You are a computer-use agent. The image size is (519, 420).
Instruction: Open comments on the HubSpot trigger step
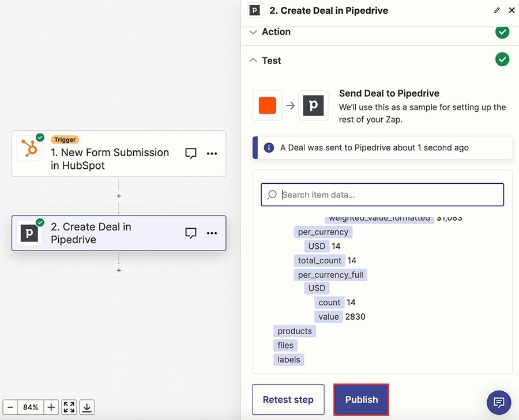pyautogui.click(x=190, y=153)
